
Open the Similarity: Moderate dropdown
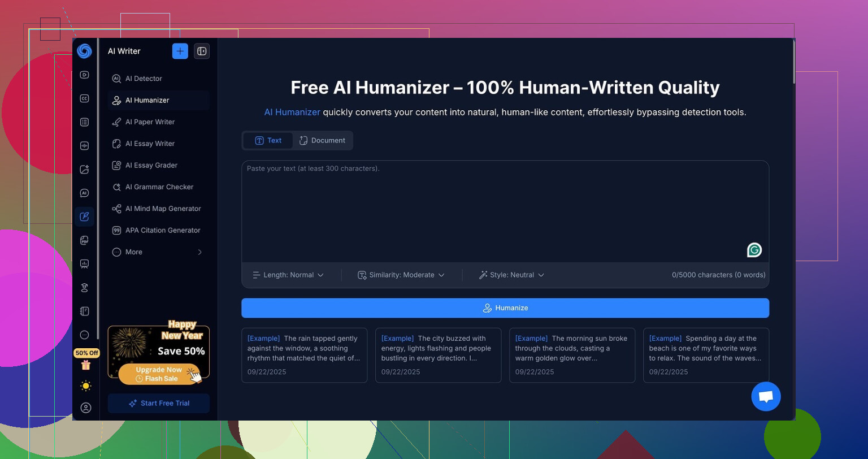point(401,275)
